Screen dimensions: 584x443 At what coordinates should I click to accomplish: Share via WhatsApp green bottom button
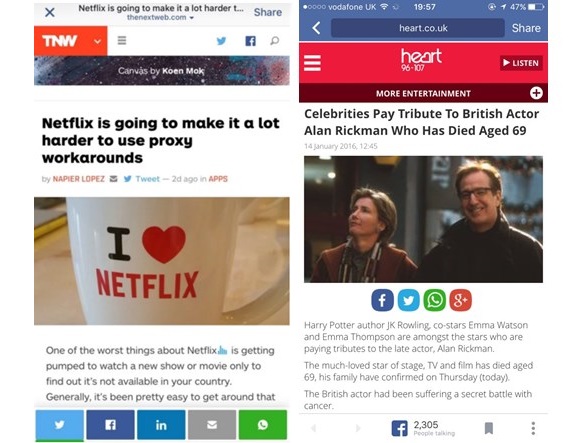pyautogui.click(x=263, y=425)
